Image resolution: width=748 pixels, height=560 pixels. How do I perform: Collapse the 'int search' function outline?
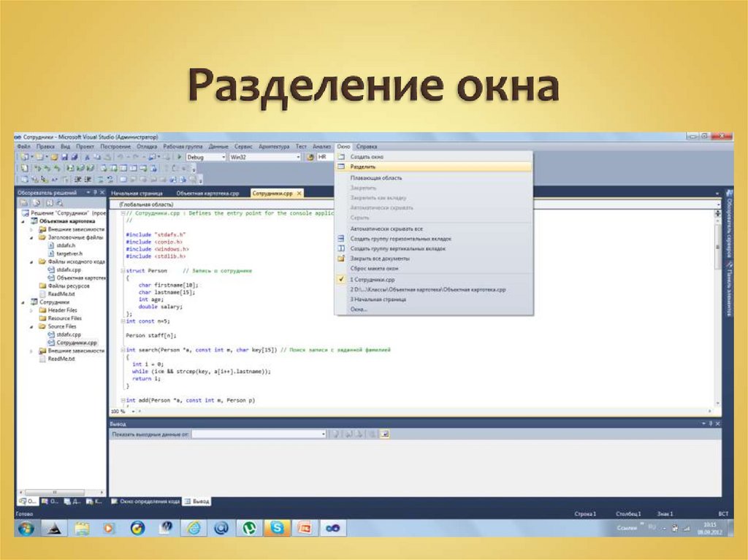pyautogui.click(x=123, y=350)
